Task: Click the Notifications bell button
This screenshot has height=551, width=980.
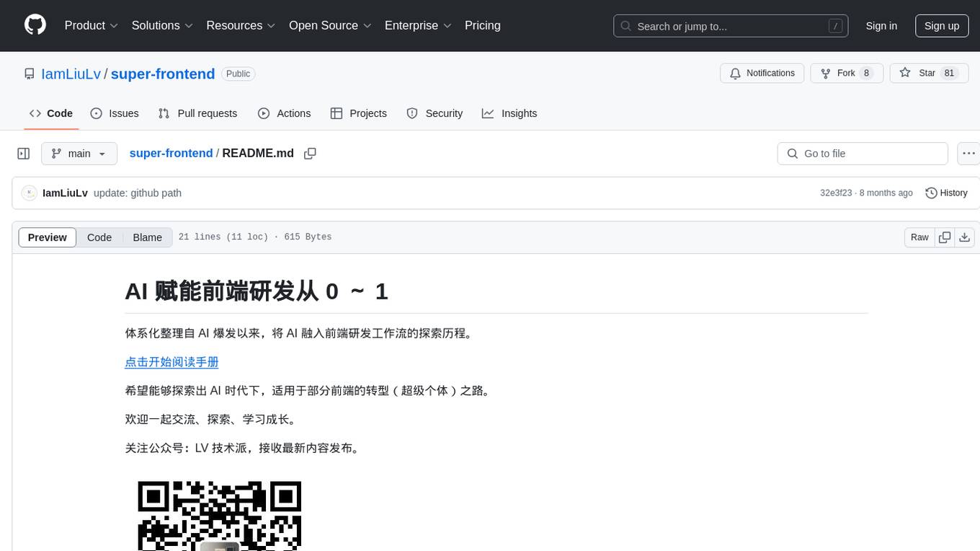Action: (762, 73)
